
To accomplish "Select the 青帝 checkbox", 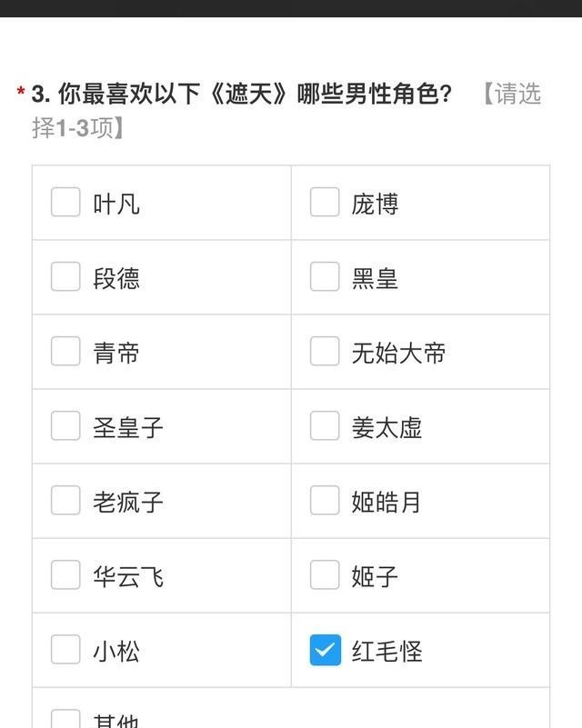I will tap(65, 351).
